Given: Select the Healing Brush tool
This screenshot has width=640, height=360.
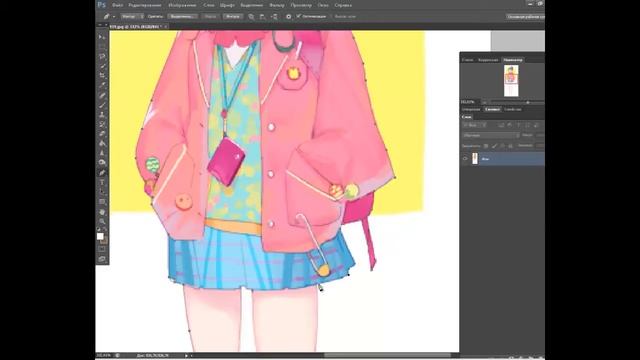Looking at the screenshot, I should (102, 96).
